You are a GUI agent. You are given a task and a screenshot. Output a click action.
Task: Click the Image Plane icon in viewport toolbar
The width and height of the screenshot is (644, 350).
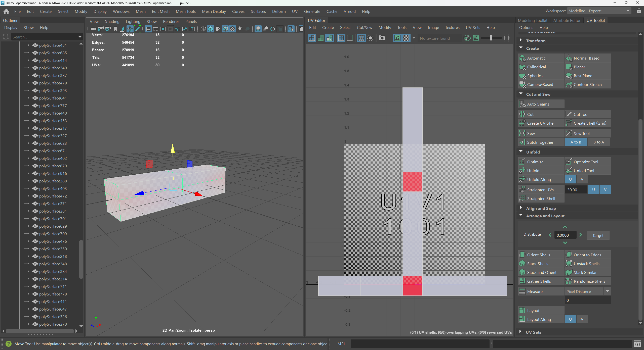point(123,29)
